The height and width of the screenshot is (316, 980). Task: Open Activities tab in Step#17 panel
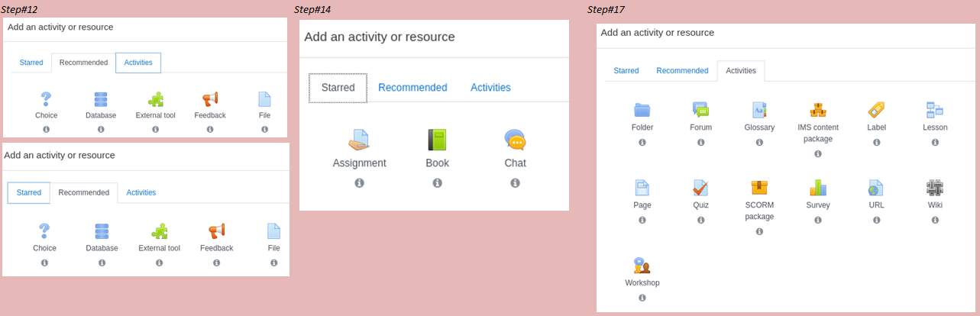pos(741,71)
